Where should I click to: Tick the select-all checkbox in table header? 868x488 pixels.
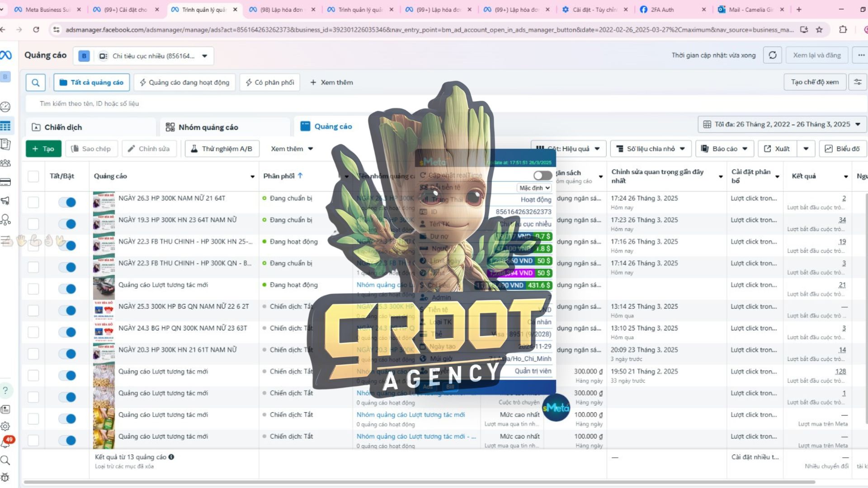33,176
